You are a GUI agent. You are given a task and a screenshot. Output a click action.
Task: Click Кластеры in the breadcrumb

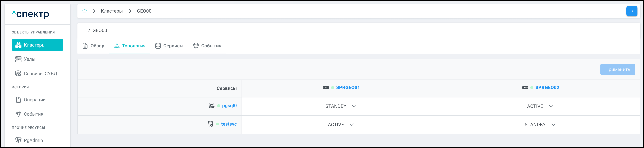[112, 11]
